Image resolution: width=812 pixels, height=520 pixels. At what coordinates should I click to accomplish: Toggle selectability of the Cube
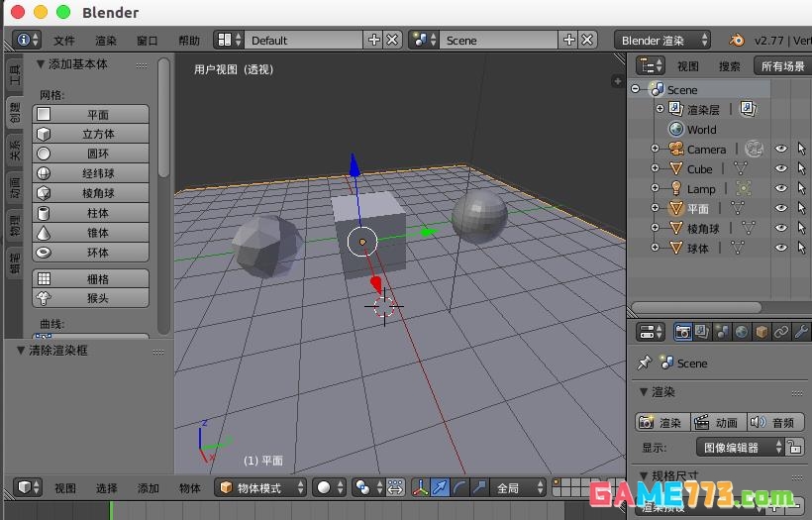click(x=802, y=168)
